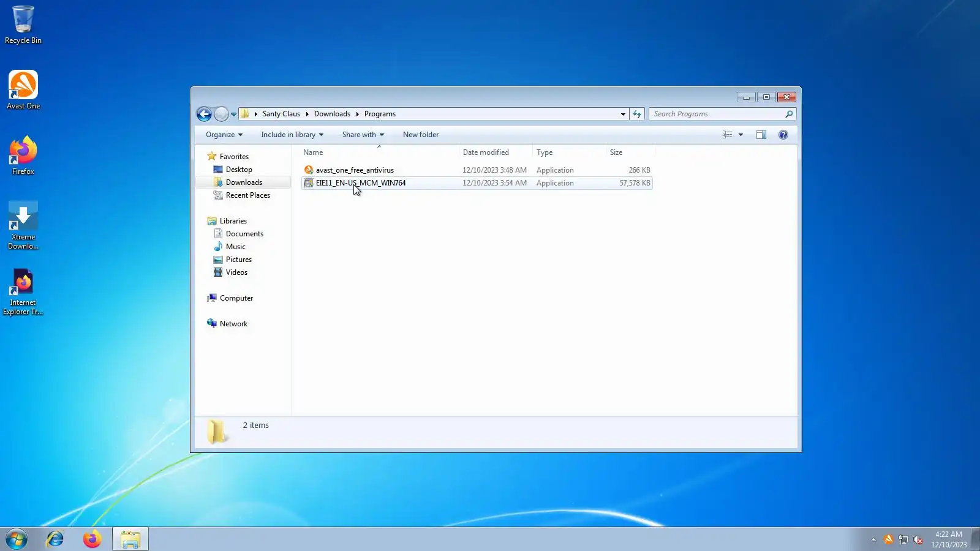Select the Firefox desktop shortcut
This screenshot has width=980, height=551.
[x=23, y=156]
